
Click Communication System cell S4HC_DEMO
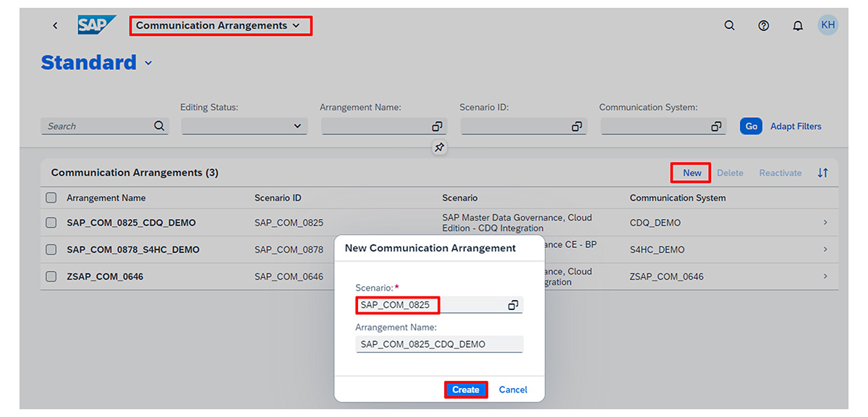pos(658,249)
